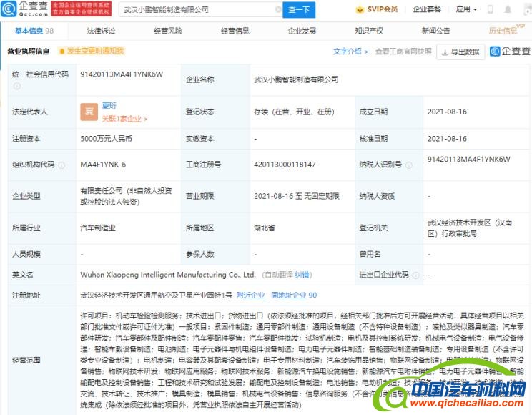
Task: Open SVIP会员 membership page
Action: click(377, 9)
